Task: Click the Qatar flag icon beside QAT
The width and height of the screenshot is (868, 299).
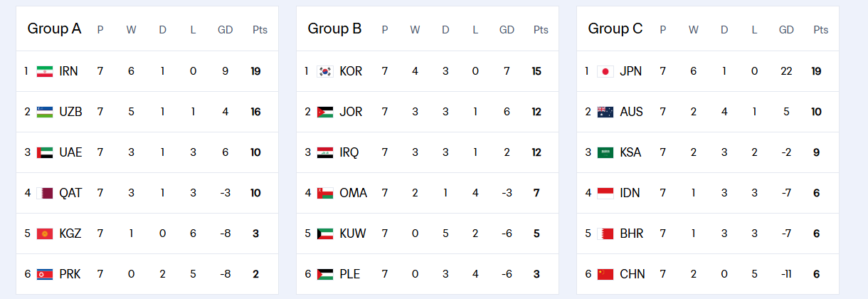Action: click(45, 193)
